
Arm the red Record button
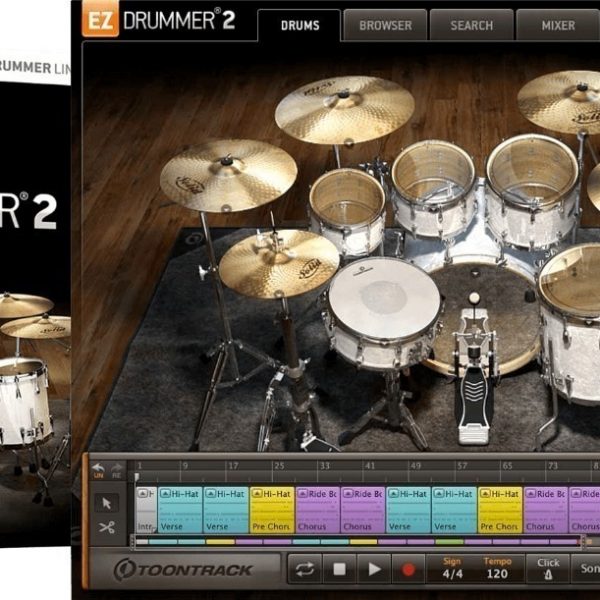point(408,569)
